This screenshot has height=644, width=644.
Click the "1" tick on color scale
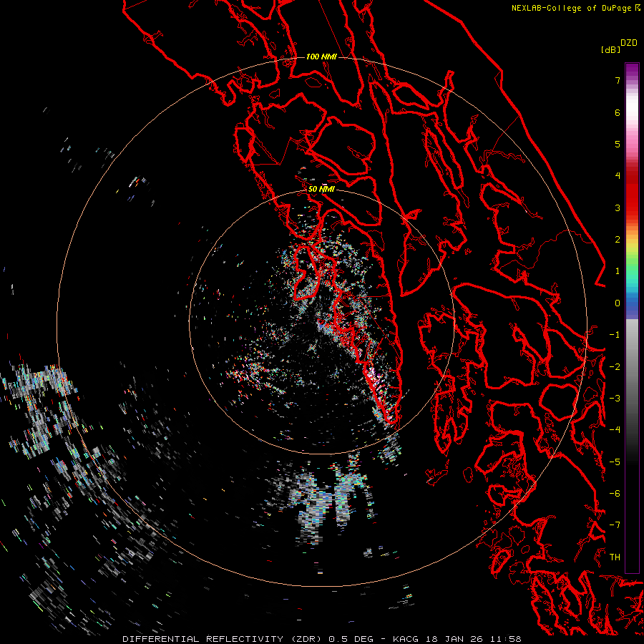point(618,271)
